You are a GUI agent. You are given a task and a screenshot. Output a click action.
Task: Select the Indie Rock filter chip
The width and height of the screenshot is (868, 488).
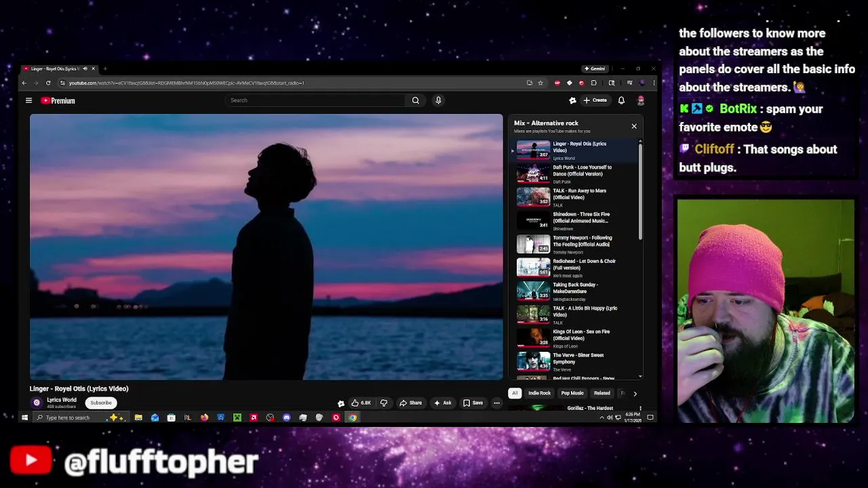(x=540, y=393)
